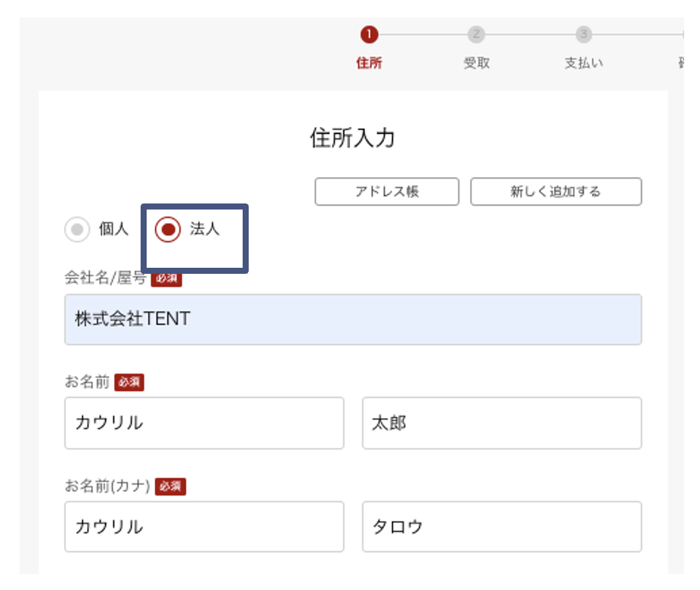Switch to the 受取 step label
The image size is (700, 590).
[x=476, y=64]
